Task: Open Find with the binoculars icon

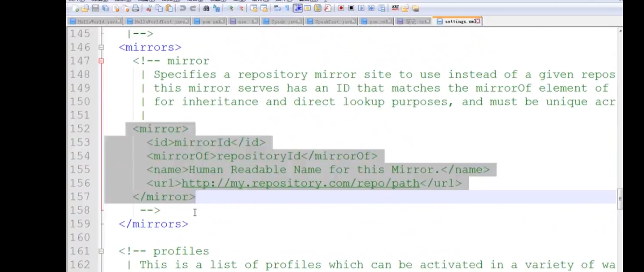Action: point(206,9)
